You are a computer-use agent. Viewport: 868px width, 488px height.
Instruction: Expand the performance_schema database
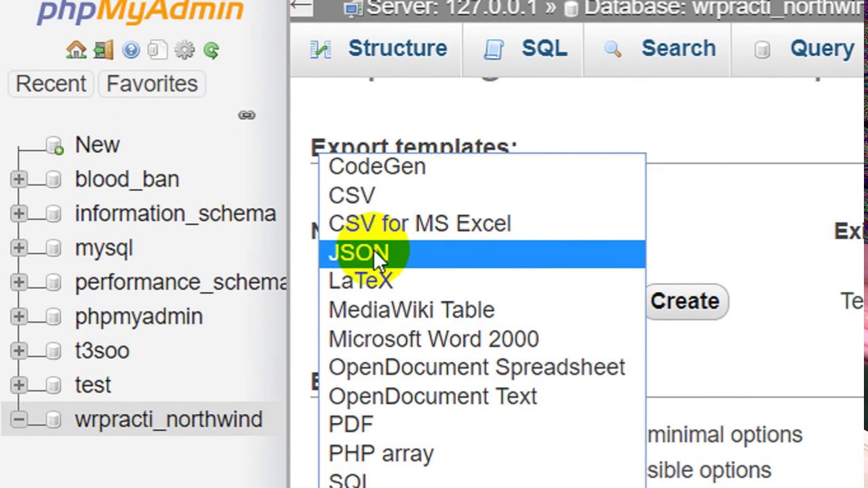[18, 282]
